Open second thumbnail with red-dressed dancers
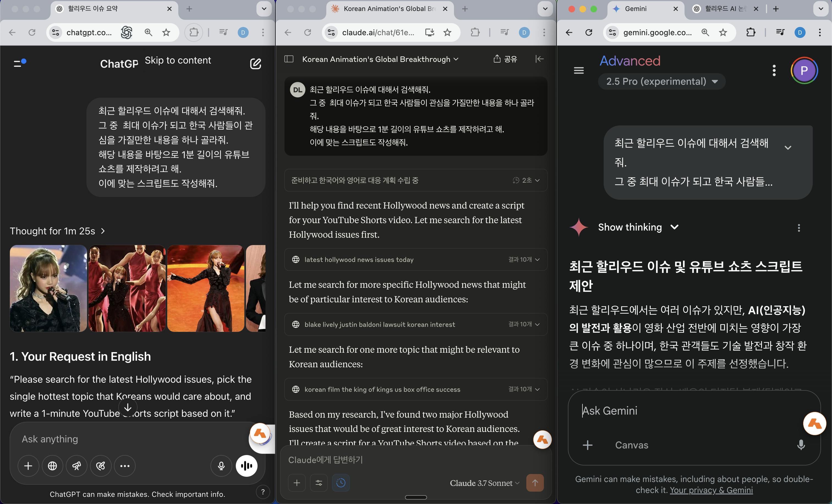832x504 pixels. click(x=127, y=288)
